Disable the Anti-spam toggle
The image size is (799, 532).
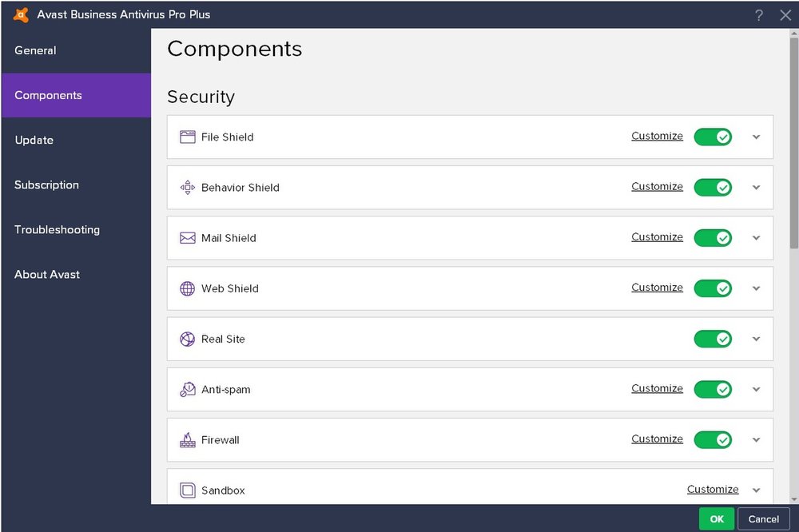tap(713, 389)
